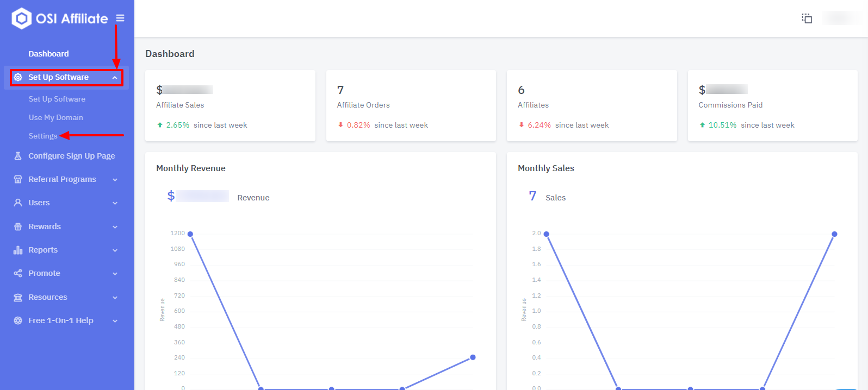Expand the Promote menu chevron
Screen dimensions: 868x390
(x=115, y=274)
